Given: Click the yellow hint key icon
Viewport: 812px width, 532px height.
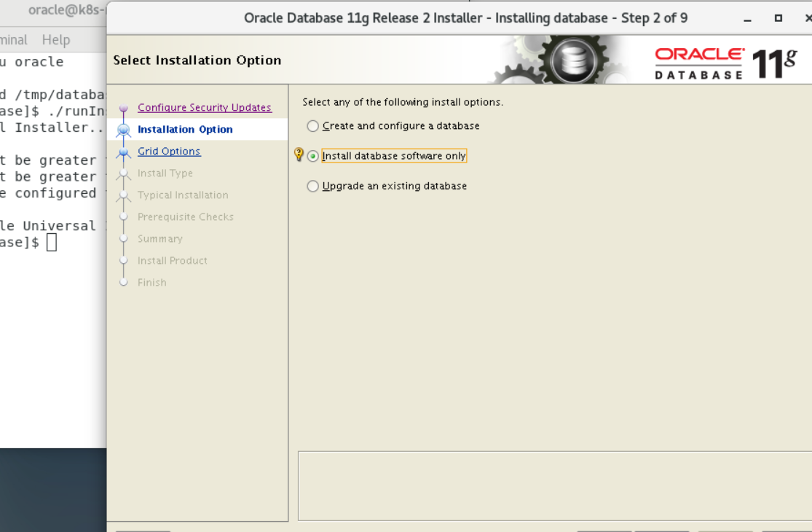Looking at the screenshot, I should point(299,154).
